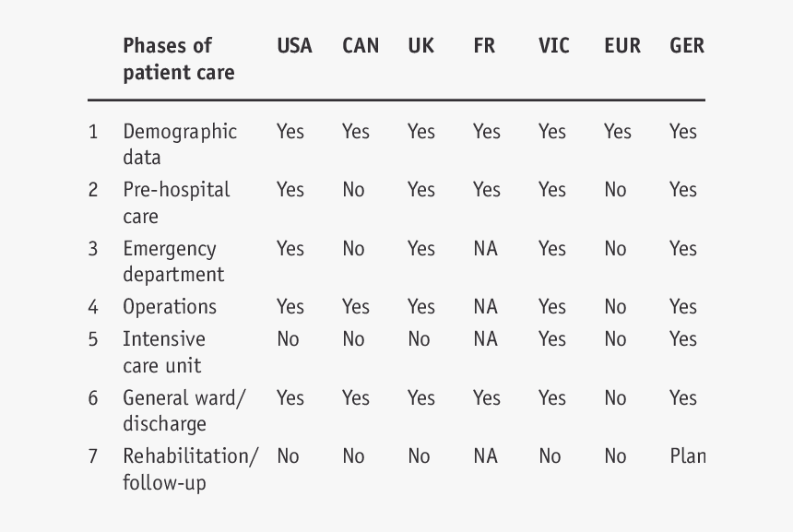Click the 'Plan' cell in GER column
Viewport: 793px width, 532px height.
coord(687,455)
